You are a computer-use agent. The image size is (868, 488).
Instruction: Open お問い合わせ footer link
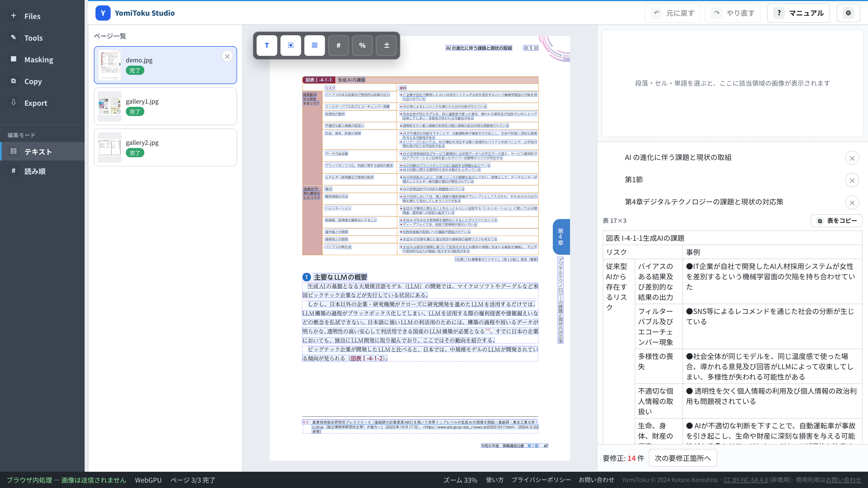(x=596, y=480)
